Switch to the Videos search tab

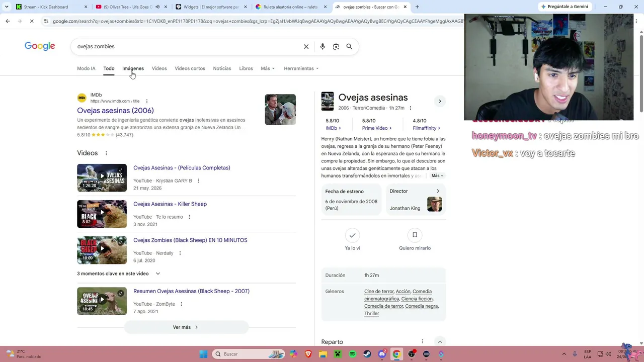[159, 68]
